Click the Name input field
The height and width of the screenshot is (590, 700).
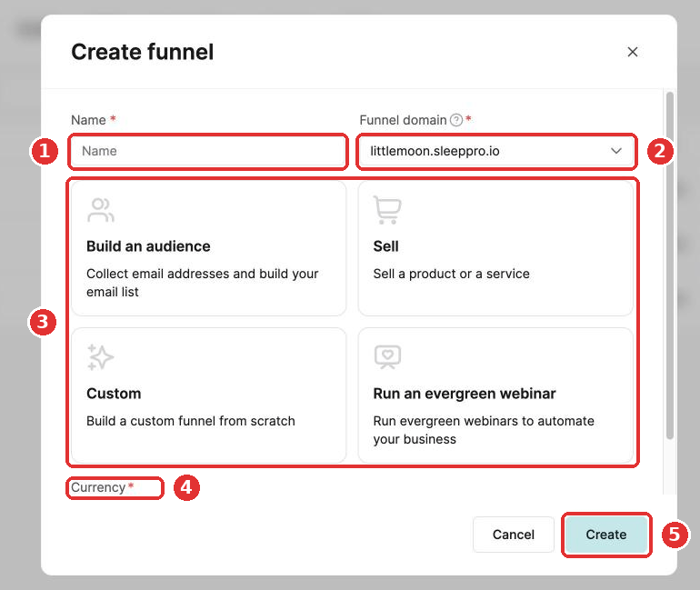[208, 151]
